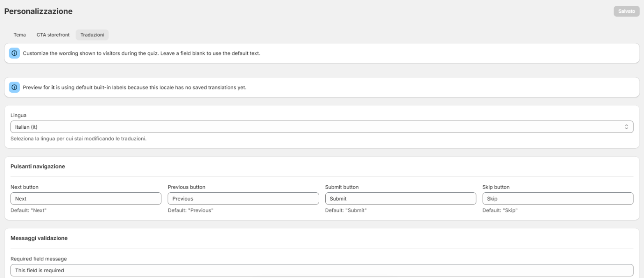The height and width of the screenshot is (278, 644).
Task: Select the Traduzioni tab
Action: pyautogui.click(x=92, y=35)
